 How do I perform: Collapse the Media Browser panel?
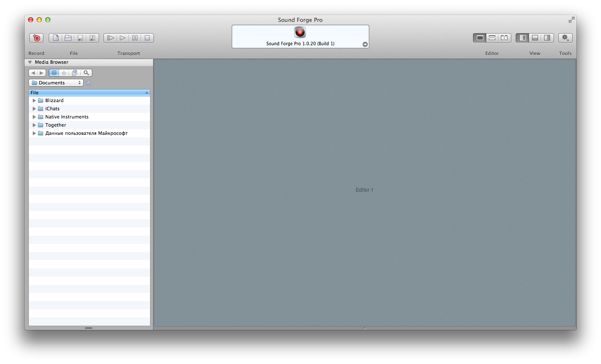click(30, 62)
